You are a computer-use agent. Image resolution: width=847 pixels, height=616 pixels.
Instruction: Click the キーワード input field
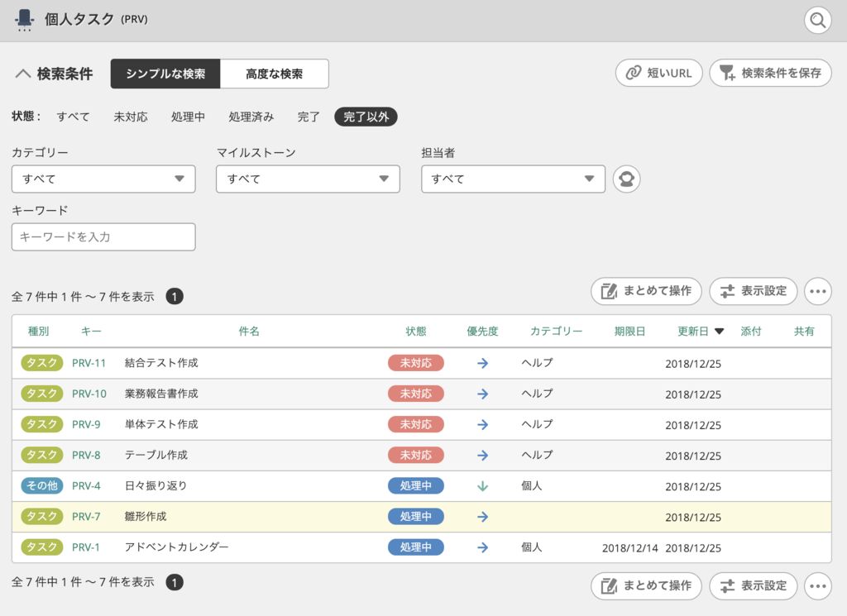pos(103,237)
